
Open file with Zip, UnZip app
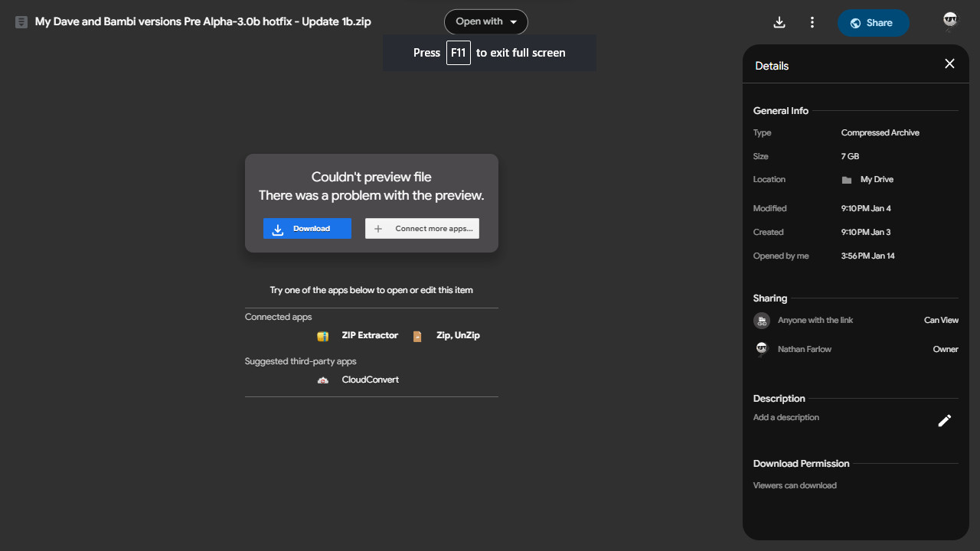(458, 335)
